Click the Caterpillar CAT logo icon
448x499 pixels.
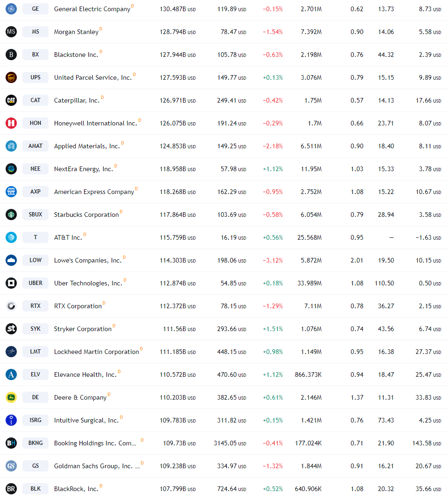(x=11, y=100)
